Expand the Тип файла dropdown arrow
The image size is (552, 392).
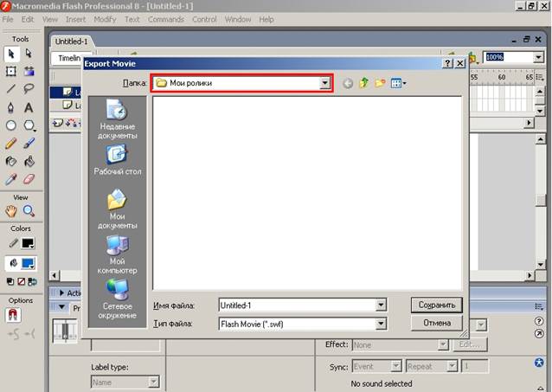pos(381,324)
